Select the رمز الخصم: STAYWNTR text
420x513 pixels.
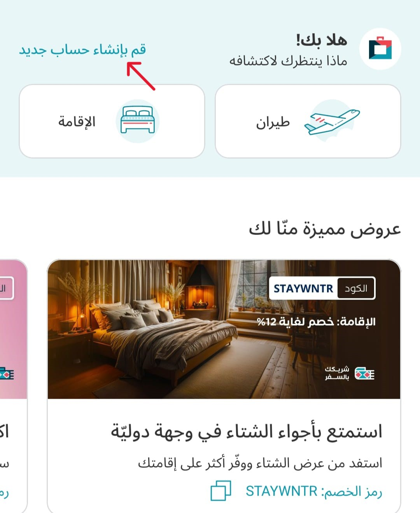click(x=314, y=491)
